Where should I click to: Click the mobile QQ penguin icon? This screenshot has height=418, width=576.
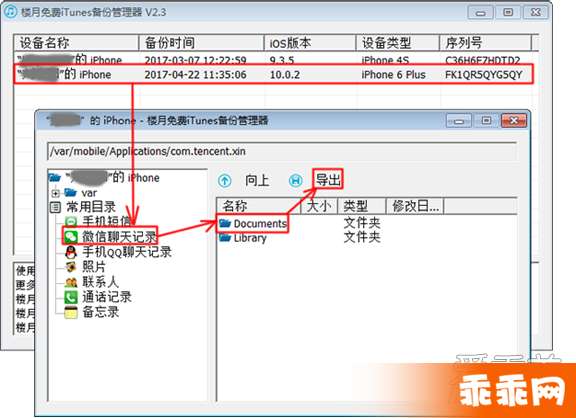(71, 252)
